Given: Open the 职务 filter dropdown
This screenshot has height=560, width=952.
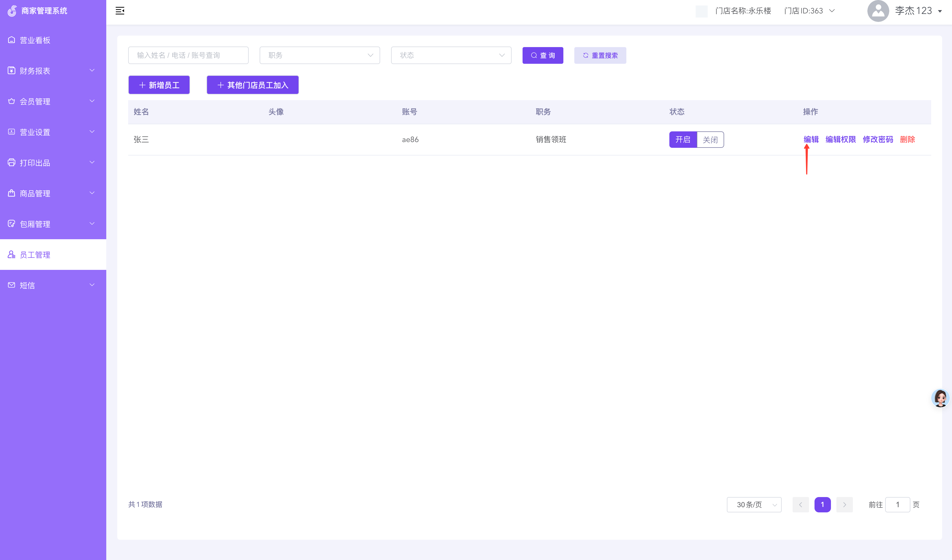Looking at the screenshot, I should point(320,55).
